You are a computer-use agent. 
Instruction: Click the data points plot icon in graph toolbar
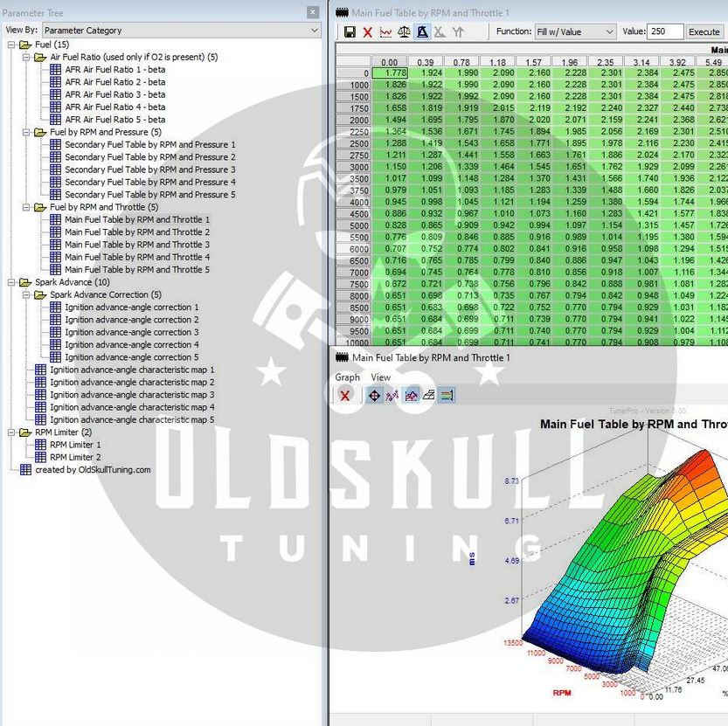point(394,395)
